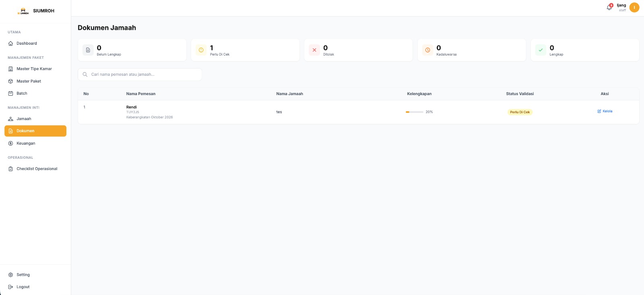644x295 pixels.
Task: Click the Ditolak red X icon
Action: (314, 50)
